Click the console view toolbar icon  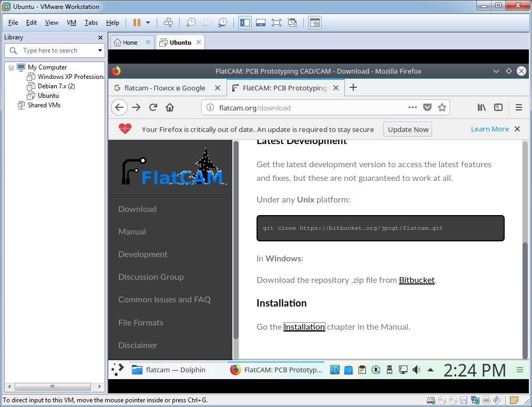314,23
